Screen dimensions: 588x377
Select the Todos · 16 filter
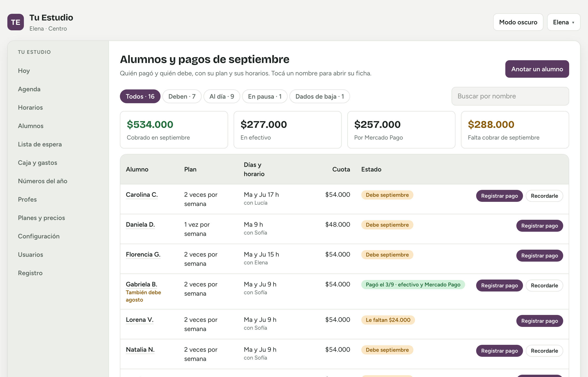(x=140, y=97)
